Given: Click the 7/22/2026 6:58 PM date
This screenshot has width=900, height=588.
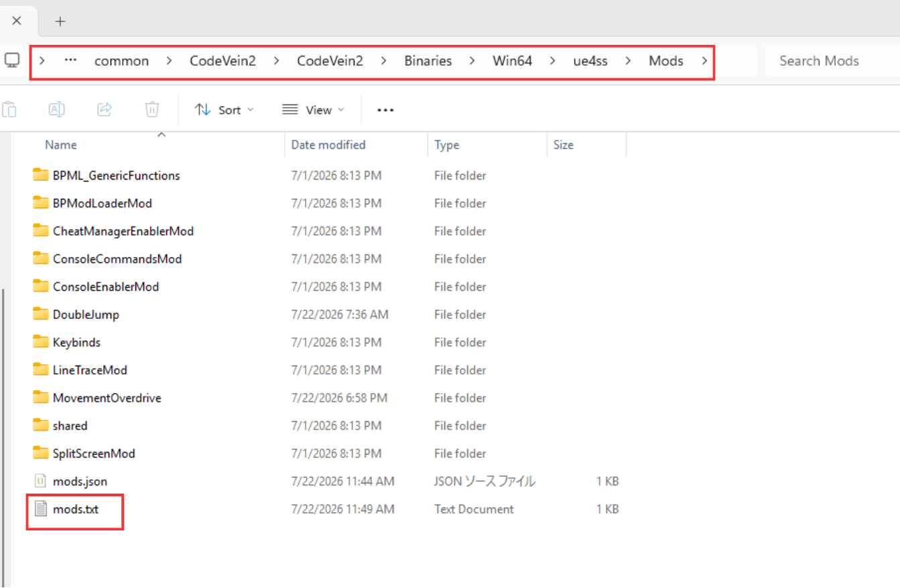Looking at the screenshot, I should 339,398.
